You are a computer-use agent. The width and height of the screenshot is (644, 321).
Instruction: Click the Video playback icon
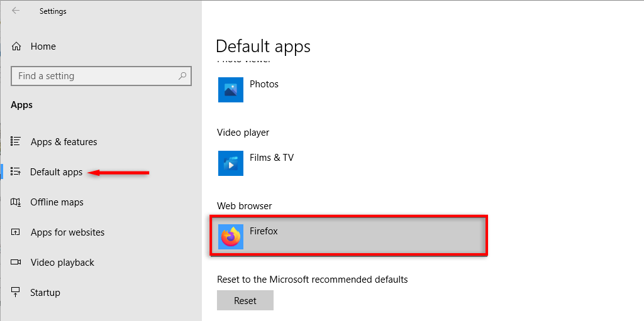16,263
